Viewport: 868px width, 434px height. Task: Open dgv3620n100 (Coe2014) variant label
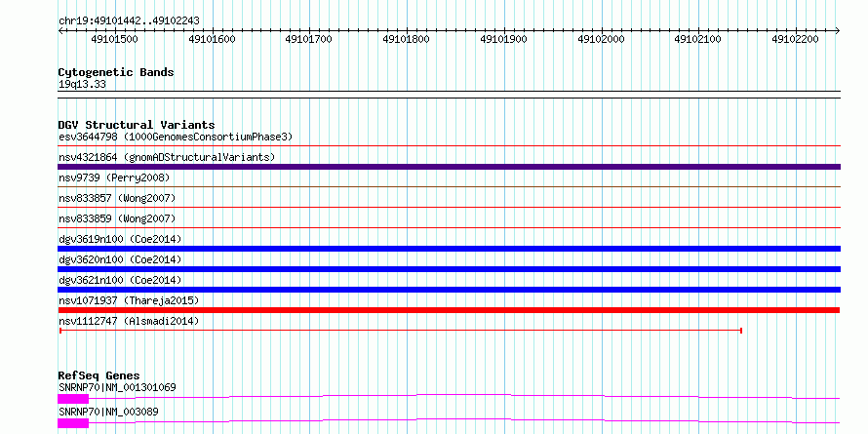click(x=120, y=259)
